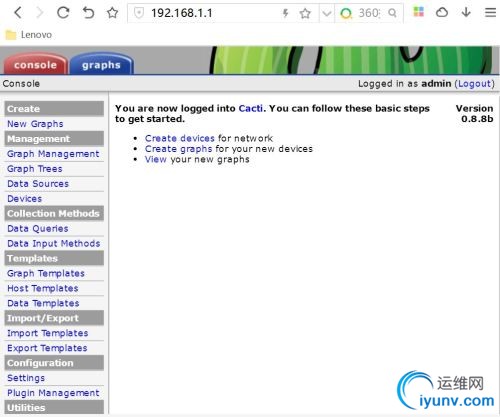Click the Templates section header
The width and height of the screenshot is (500, 417).
tap(54, 258)
